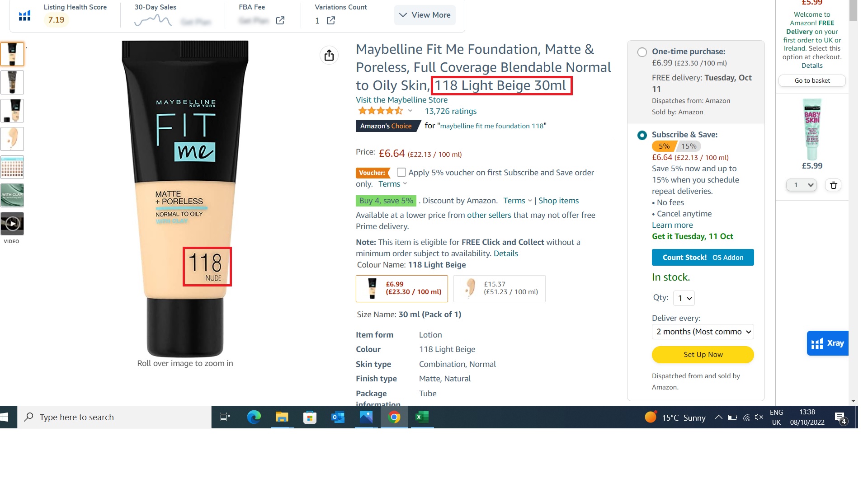Screen dimensions: 868x488
Task: Select the Subscribe & Save radio button
Action: [642, 135]
